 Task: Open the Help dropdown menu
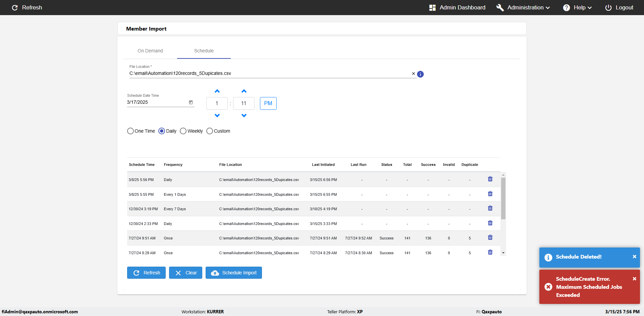(577, 7)
